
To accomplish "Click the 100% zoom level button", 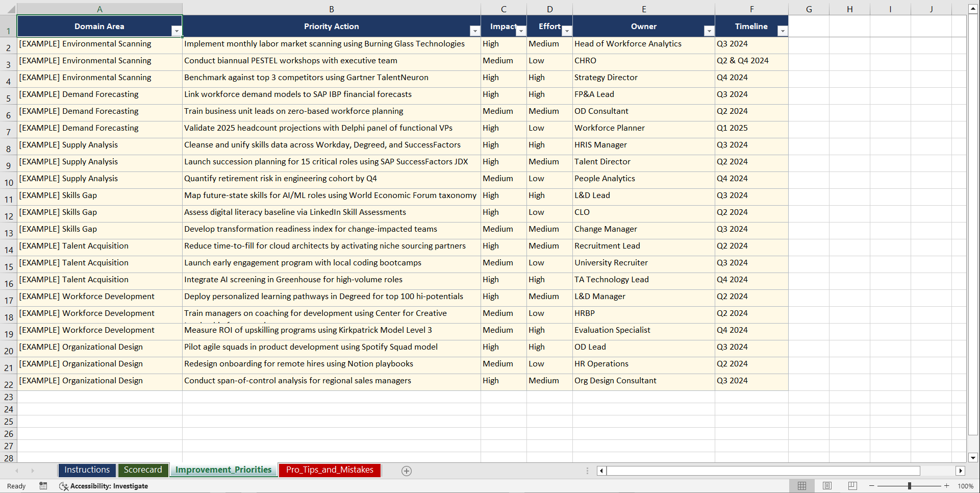I will click(x=966, y=486).
